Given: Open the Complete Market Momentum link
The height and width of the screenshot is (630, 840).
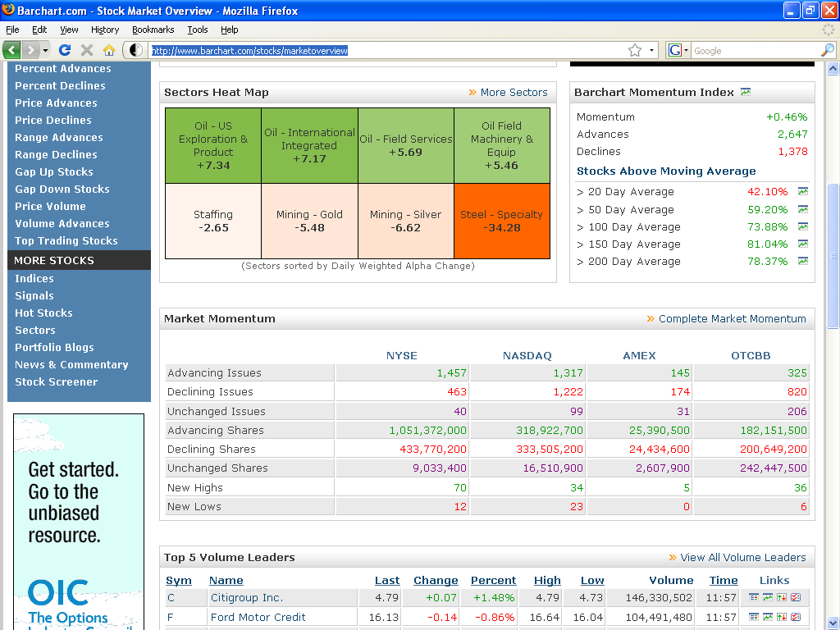Looking at the screenshot, I should click(x=732, y=319).
